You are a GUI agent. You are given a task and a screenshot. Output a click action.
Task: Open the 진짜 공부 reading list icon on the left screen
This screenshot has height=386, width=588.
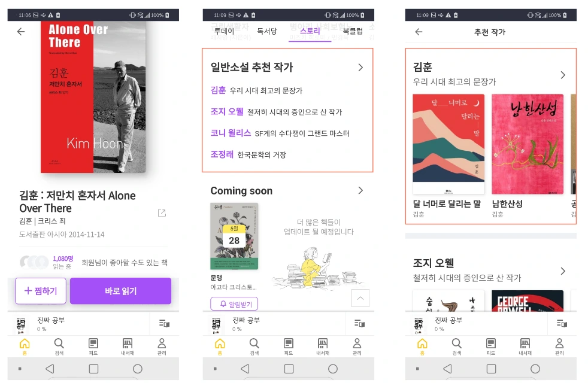164,323
